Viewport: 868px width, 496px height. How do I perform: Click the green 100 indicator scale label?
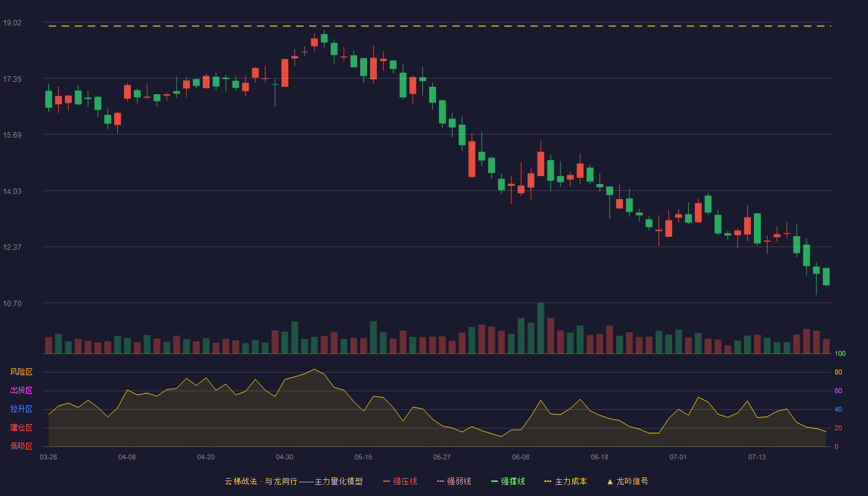(840, 354)
